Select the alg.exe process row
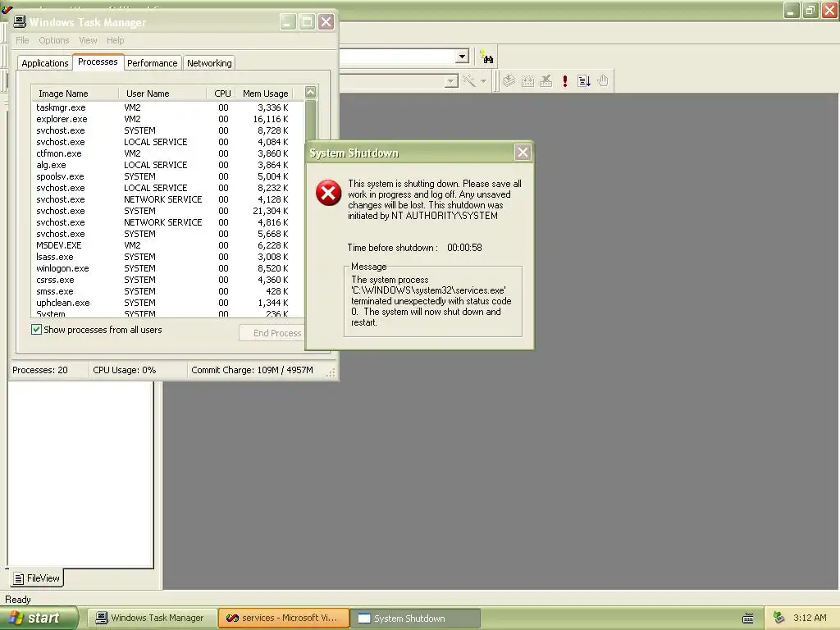Screen dimensions: 840x630 click(167, 165)
